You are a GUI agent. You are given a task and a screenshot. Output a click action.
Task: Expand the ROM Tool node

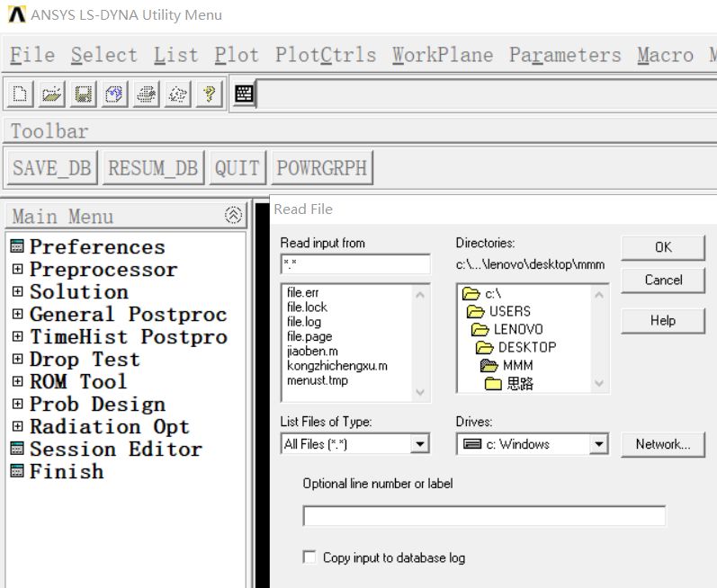17,381
